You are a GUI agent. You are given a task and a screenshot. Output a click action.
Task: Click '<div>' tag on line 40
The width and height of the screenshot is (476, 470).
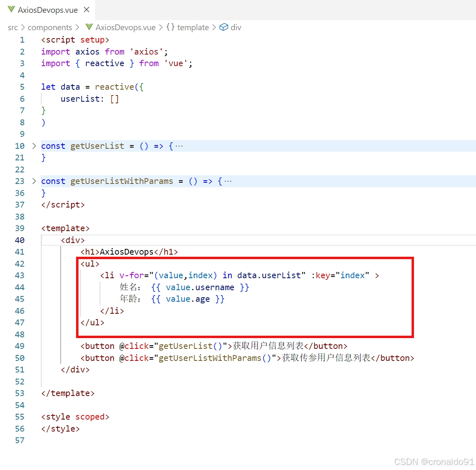pos(73,240)
